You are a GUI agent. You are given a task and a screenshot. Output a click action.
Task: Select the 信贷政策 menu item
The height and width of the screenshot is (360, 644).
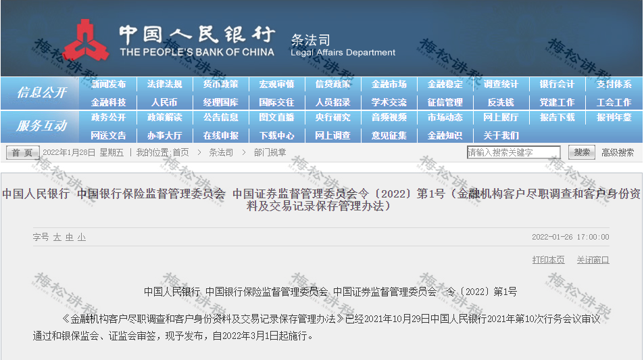332,85
